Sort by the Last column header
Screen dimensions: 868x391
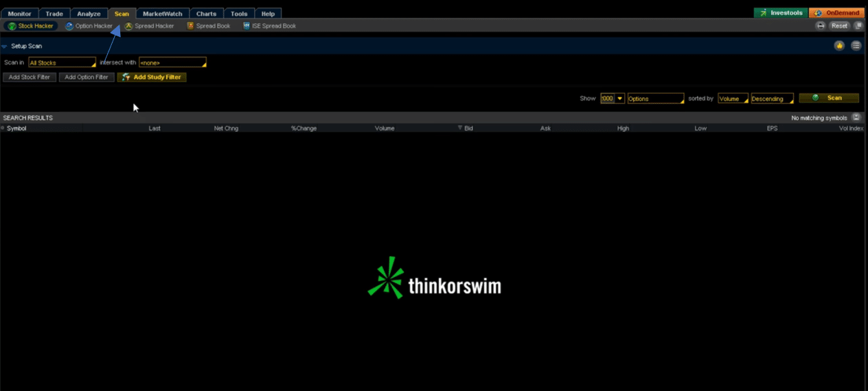tap(155, 129)
